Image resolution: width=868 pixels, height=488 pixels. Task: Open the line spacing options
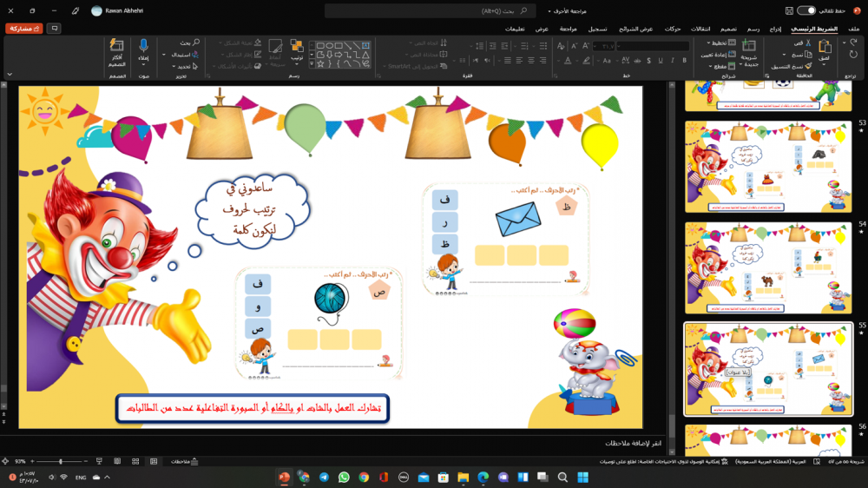pyautogui.click(x=479, y=46)
